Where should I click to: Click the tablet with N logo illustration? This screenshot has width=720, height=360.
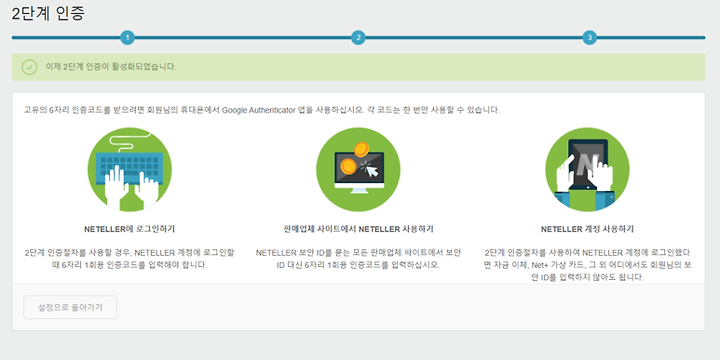pyautogui.click(x=587, y=169)
